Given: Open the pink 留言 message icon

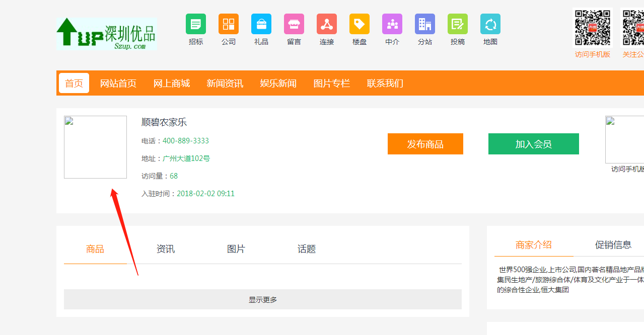Looking at the screenshot, I should [x=294, y=24].
